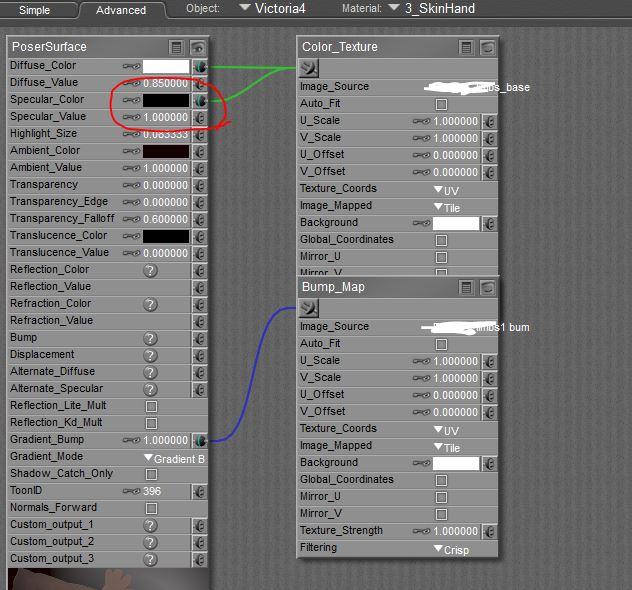632x590 pixels.
Task: Open the Object dropdown showing Victoria4
Action: [x=272, y=8]
